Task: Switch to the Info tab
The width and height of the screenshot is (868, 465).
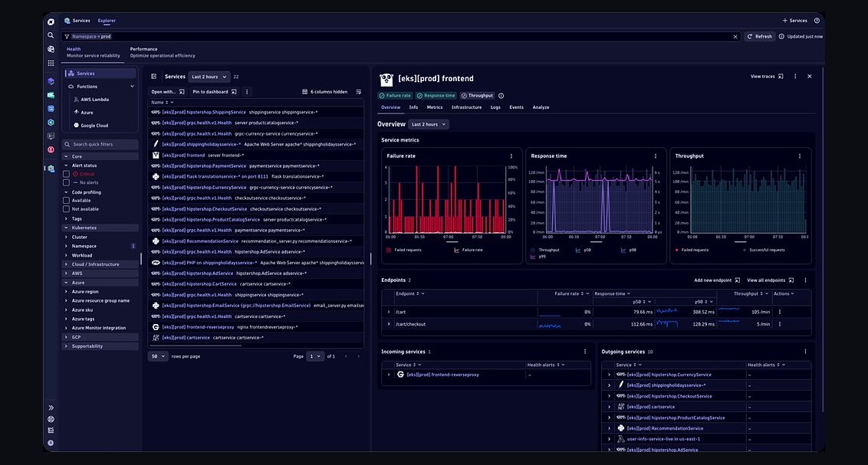Action: (413, 107)
